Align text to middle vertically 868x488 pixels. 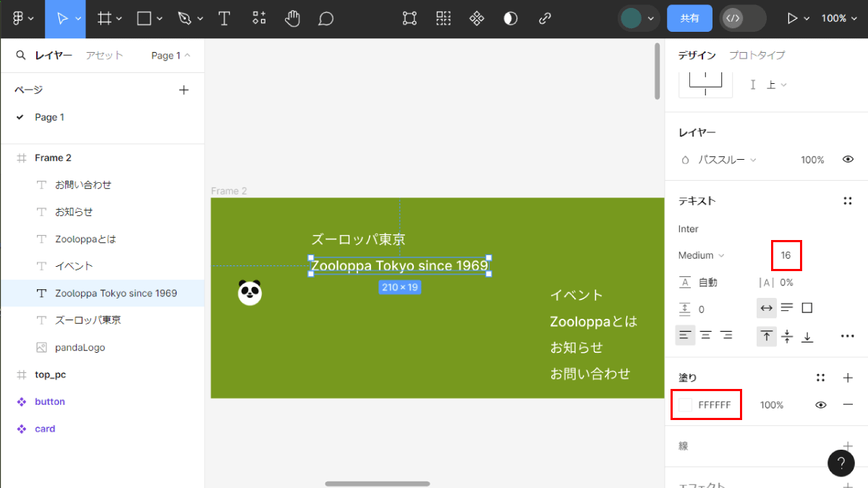pyautogui.click(x=787, y=336)
